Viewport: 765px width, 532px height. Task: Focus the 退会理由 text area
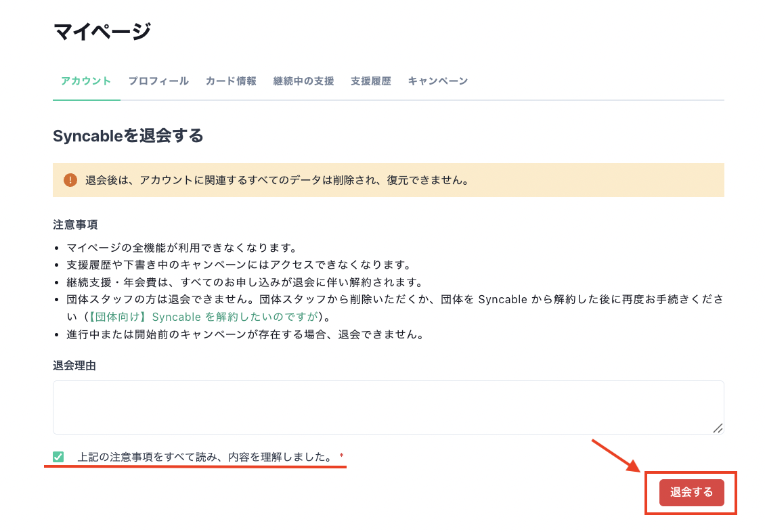click(x=388, y=407)
